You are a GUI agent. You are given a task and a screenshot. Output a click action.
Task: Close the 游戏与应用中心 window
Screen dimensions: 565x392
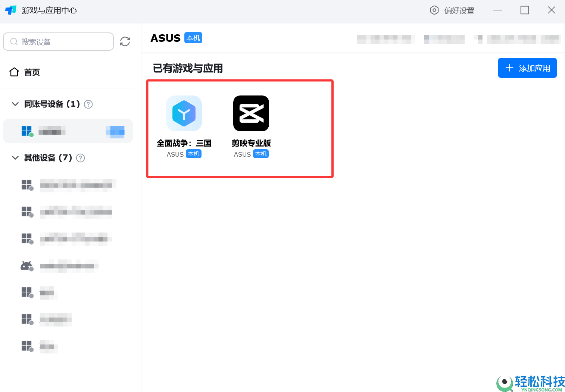pos(552,10)
